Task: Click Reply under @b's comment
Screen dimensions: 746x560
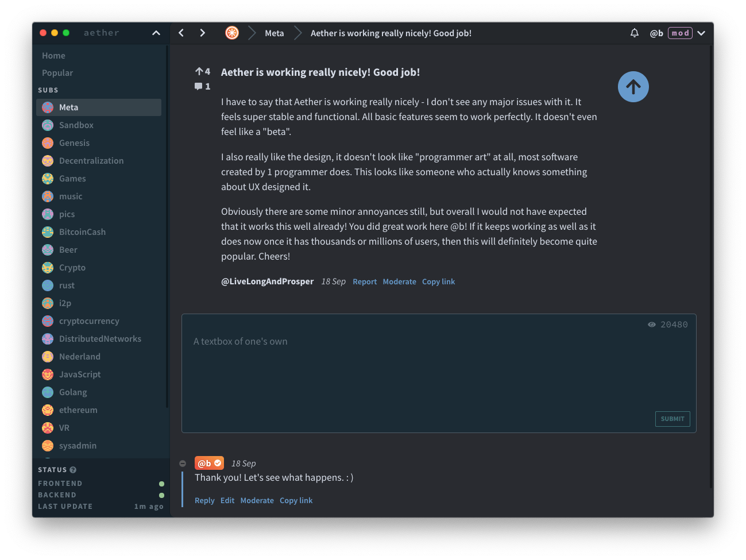Action: [x=204, y=501]
